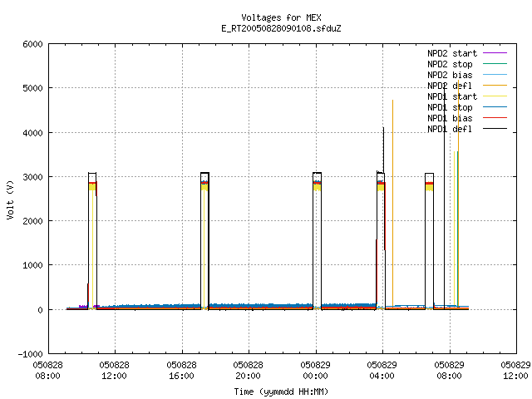Screen dimensions: 532x399
Task: Click the '050828 16:00' x-axis tick label
Action: tap(181, 371)
